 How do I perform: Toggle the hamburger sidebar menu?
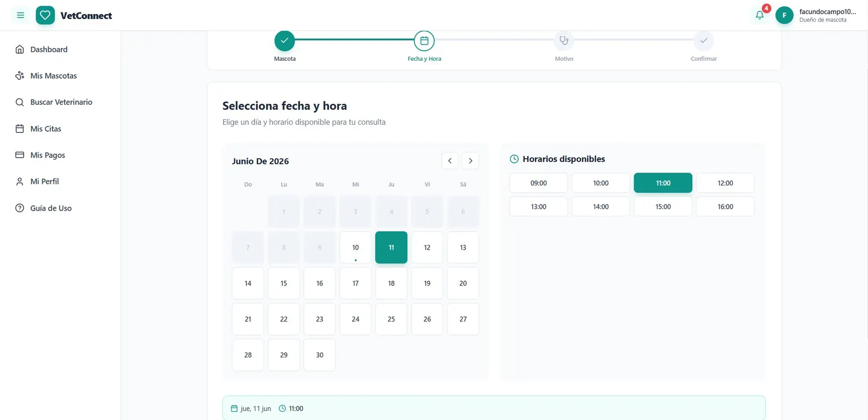pyautogui.click(x=21, y=15)
